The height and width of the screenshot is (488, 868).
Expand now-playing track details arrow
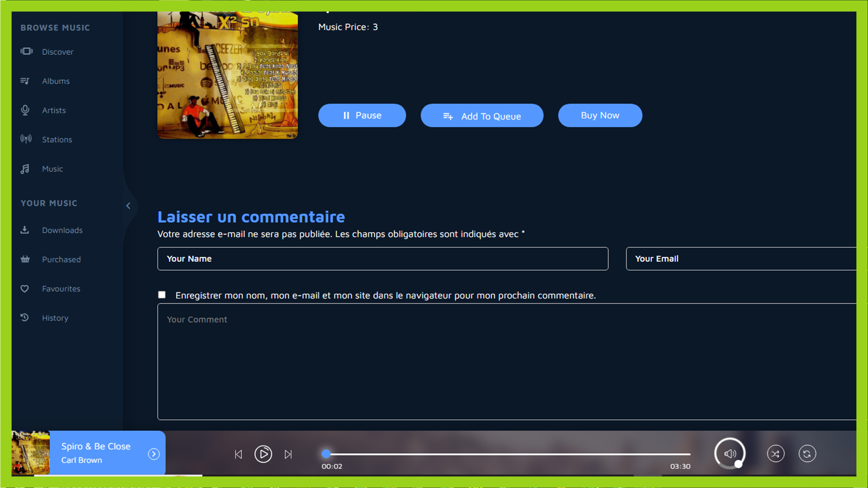click(154, 454)
